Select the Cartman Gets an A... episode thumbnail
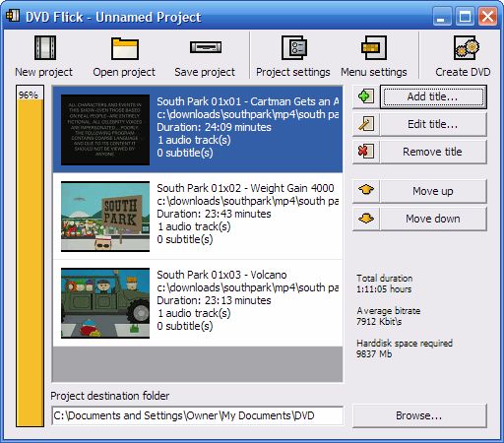 tap(105, 130)
